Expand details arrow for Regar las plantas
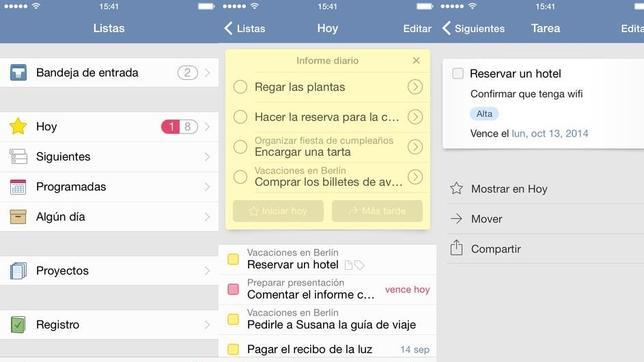 click(x=415, y=87)
